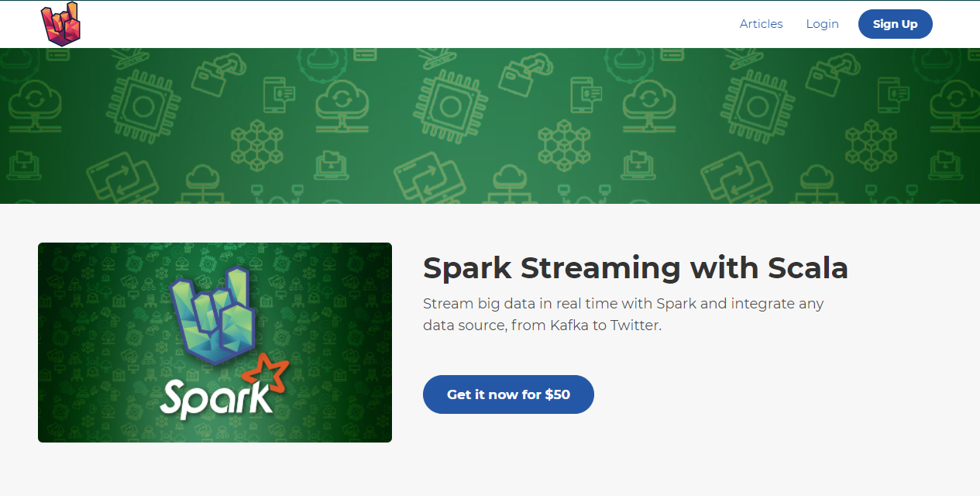Open the Articles page
980x496 pixels.
(761, 24)
